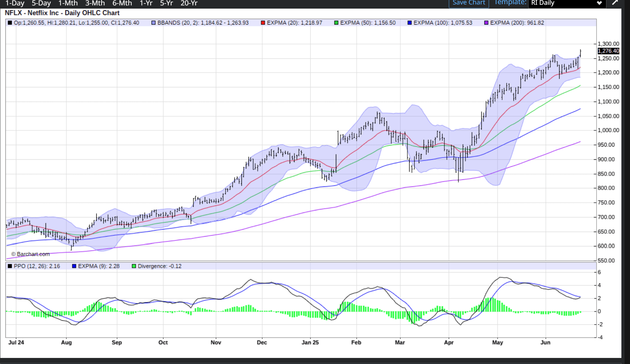630x364 pixels.
Task: Click the BBANDS legend color swatch
Action: (153, 23)
